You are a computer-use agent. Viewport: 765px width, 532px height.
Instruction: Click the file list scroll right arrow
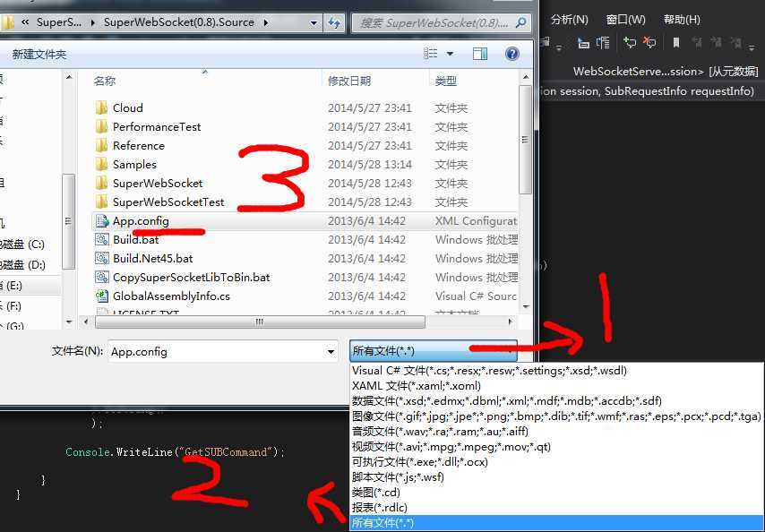(511, 322)
